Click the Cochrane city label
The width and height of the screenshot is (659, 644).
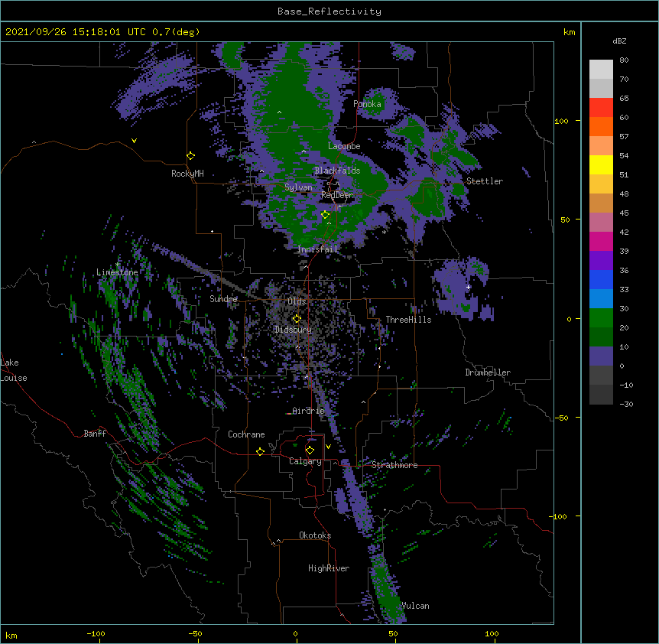pos(246,434)
